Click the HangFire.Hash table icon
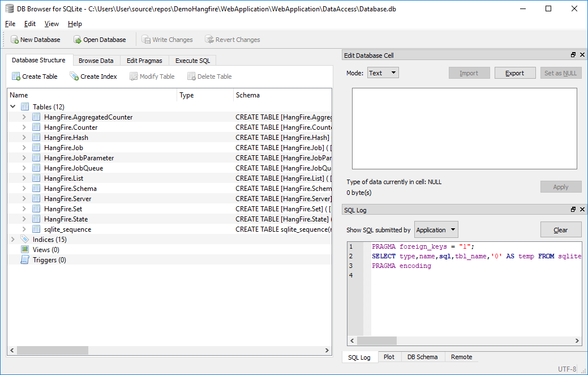Viewport: 588px width, 375px height. point(36,138)
